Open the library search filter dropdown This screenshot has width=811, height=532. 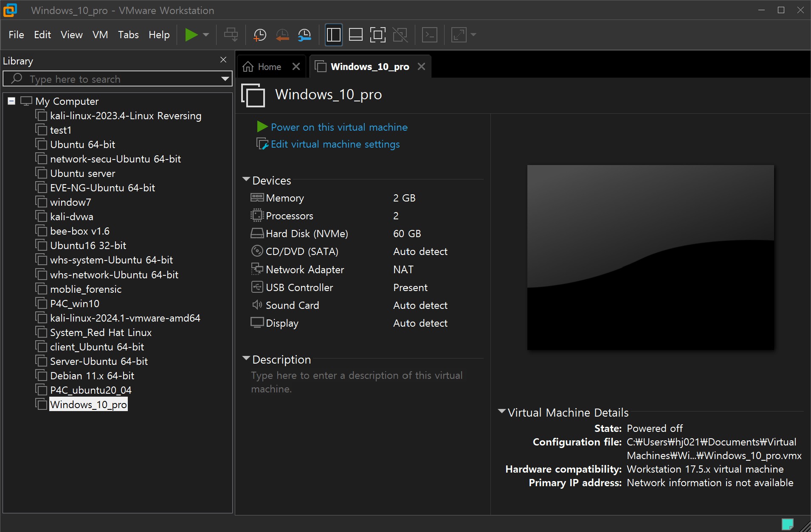(225, 79)
